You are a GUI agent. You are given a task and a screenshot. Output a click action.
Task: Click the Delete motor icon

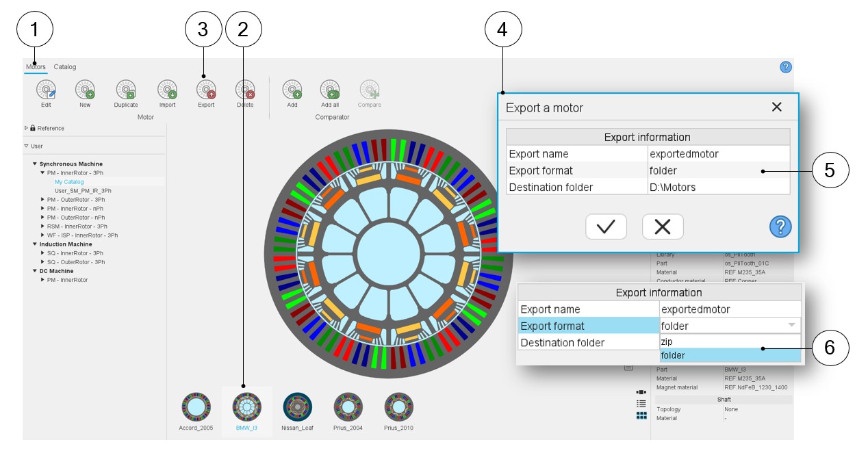(x=245, y=90)
